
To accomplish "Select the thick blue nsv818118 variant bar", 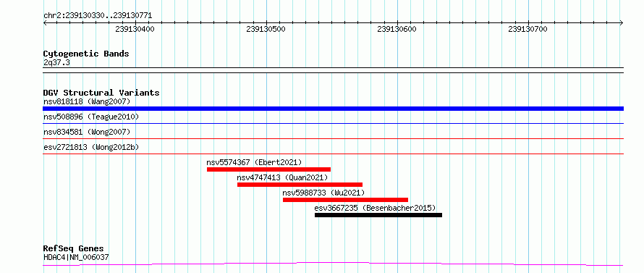I will tap(333, 109).
